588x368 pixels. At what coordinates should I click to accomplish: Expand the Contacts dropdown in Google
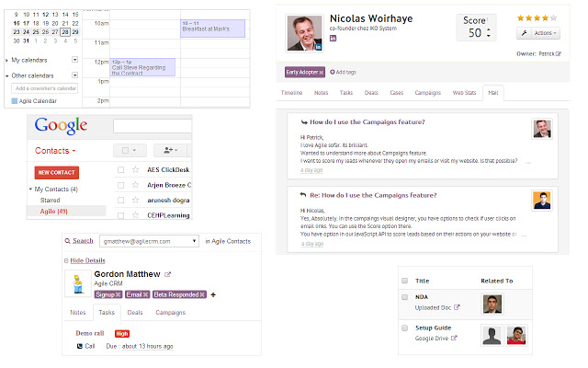(x=55, y=150)
